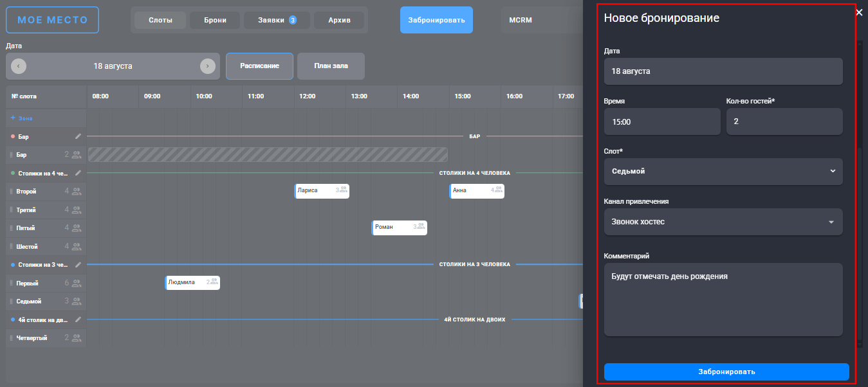Click the Четвертый slot row label
Viewport: 868px width, 387px height.
[x=32, y=338]
